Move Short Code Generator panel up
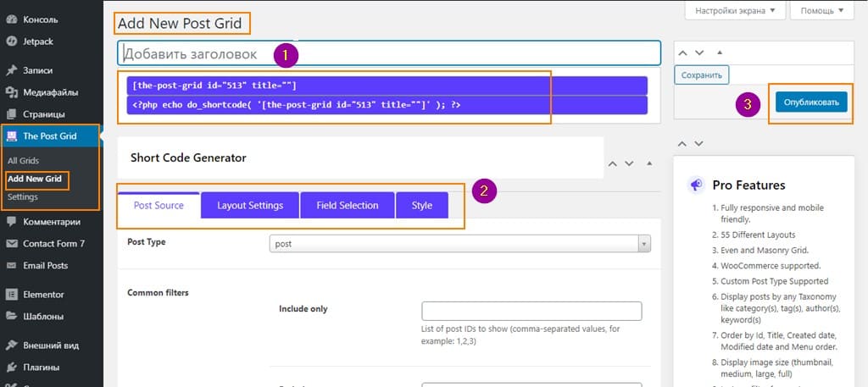 coord(613,163)
